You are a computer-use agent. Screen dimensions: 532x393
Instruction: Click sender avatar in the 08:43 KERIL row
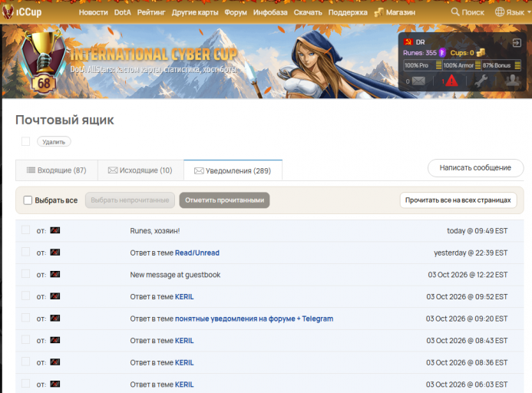coord(55,340)
